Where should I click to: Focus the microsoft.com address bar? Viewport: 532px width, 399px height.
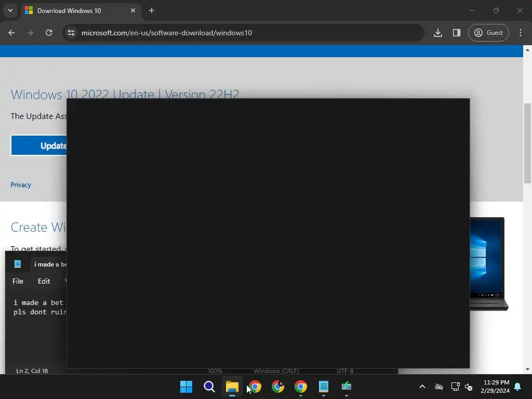pyautogui.click(x=244, y=33)
